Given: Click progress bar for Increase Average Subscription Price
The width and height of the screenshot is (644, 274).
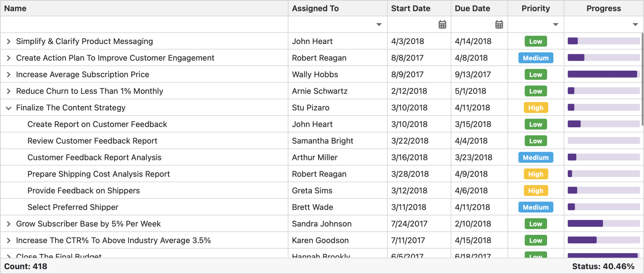Looking at the screenshot, I should point(604,74).
